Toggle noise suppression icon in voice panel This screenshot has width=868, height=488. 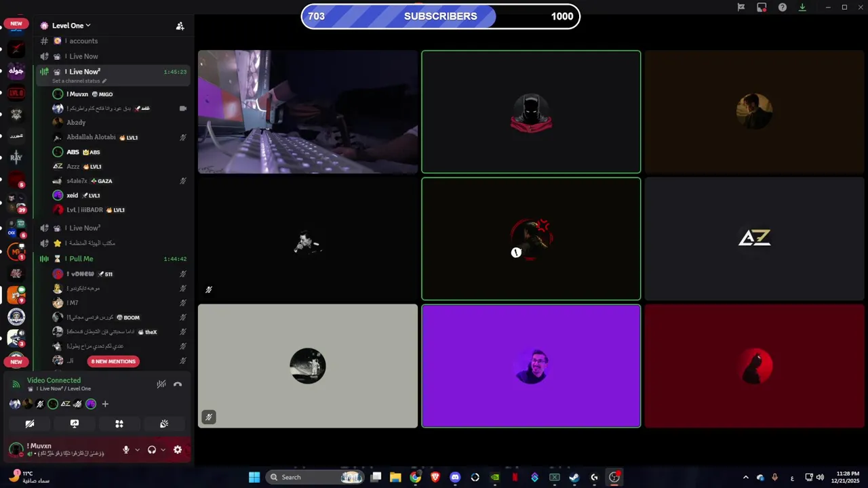(x=161, y=384)
